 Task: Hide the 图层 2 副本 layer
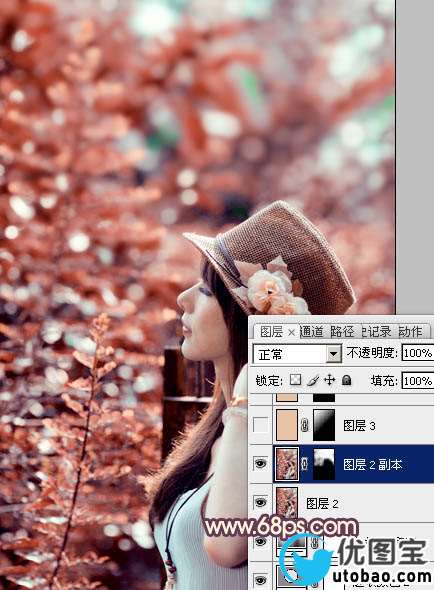(260, 464)
